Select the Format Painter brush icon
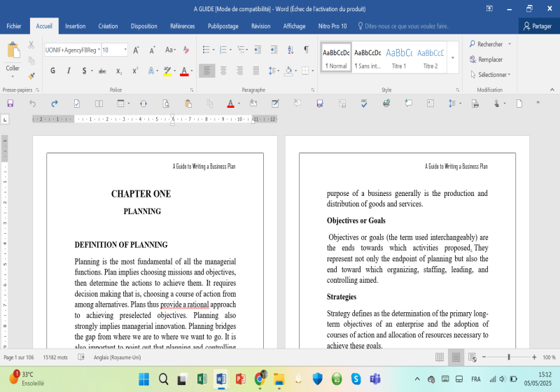 31,76
